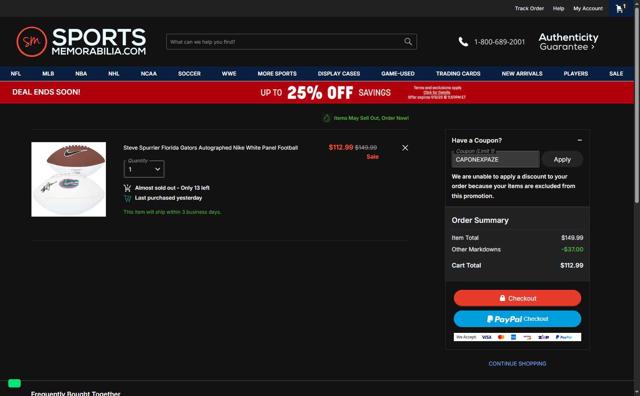
Task: Click Help link in top bar
Action: [x=558, y=8]
